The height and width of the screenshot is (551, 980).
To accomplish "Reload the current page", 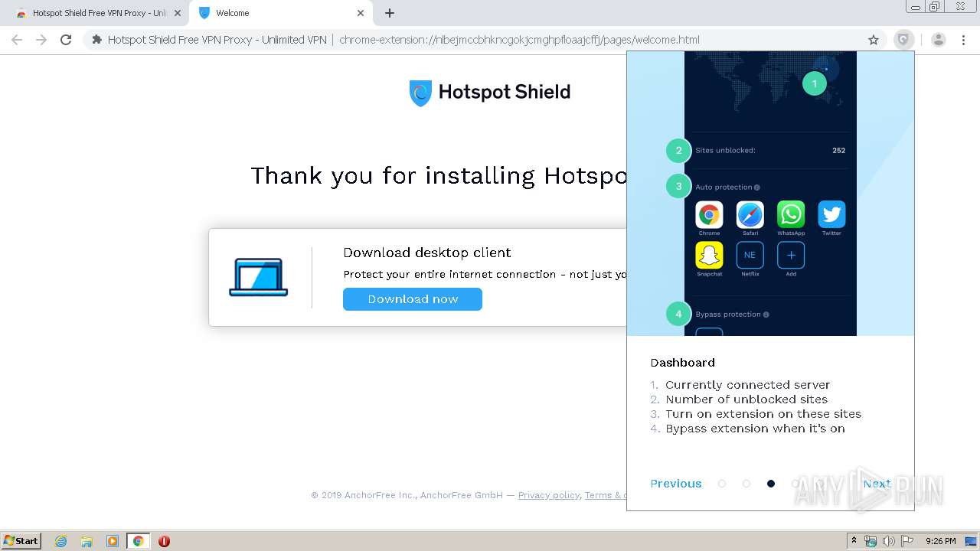I will (x=66, y=40).
